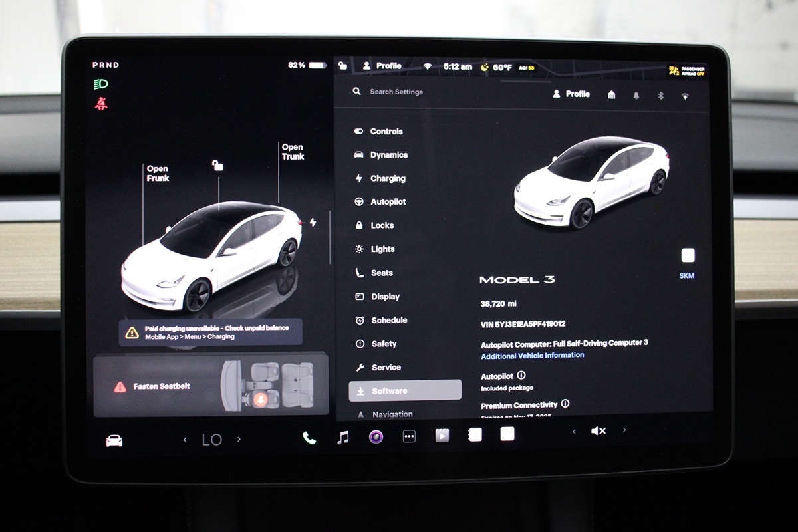The height and width of the screenshot is (532, 798).
Task: Tap the HomeLink garage icon
Action: click(611, 95)
